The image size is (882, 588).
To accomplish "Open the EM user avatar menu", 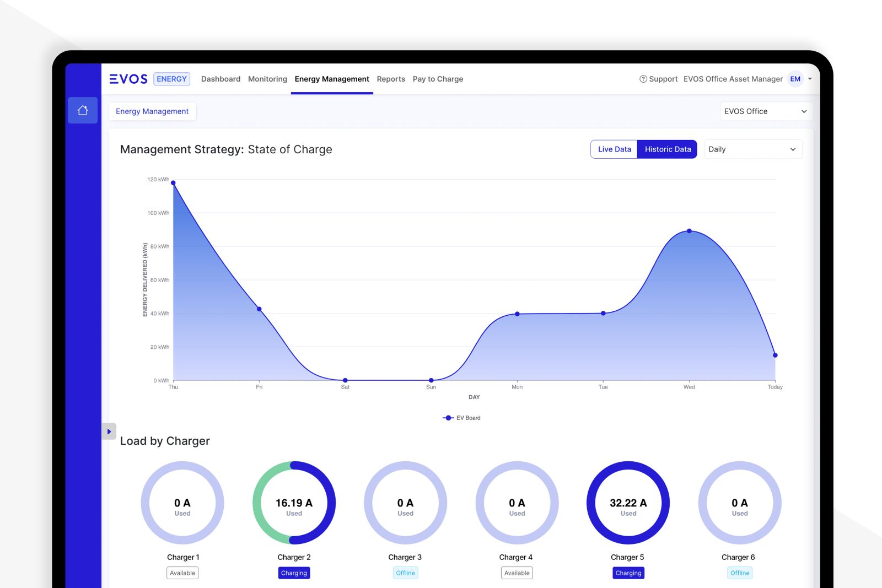I will [x=795, y=79].
